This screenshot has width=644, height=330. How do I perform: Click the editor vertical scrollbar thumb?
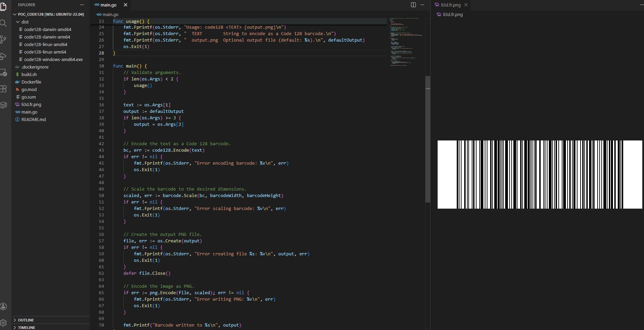(428, 139)
